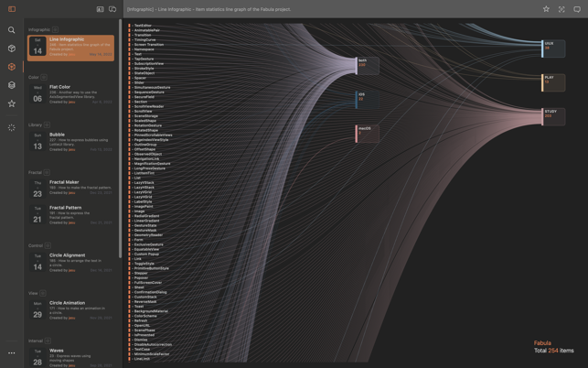Select the outlined cube icon in sidebar

click(12, 49)
